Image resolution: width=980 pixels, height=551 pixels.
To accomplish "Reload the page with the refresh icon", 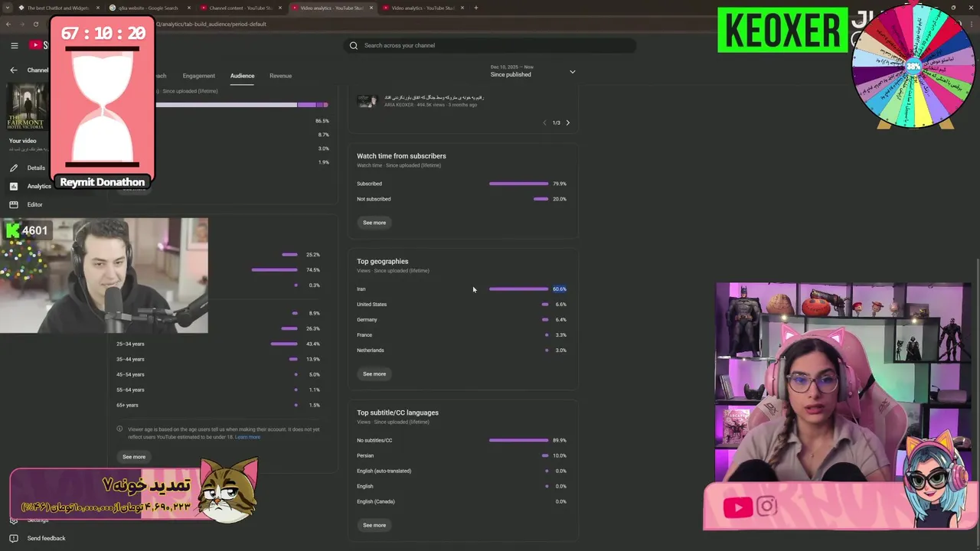I will 36,24.
